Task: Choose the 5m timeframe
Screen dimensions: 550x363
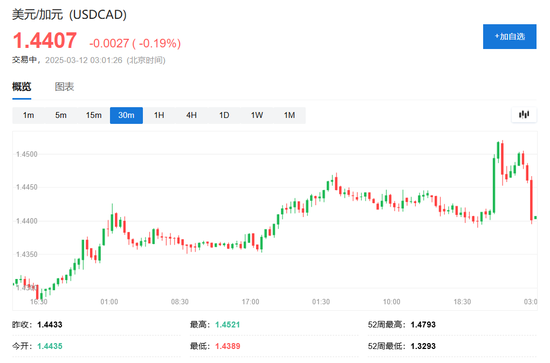Action: [x=61, y=115]
